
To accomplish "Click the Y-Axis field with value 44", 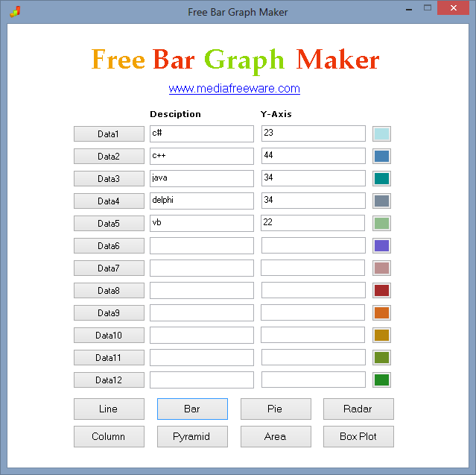I will tap(313, 156).
